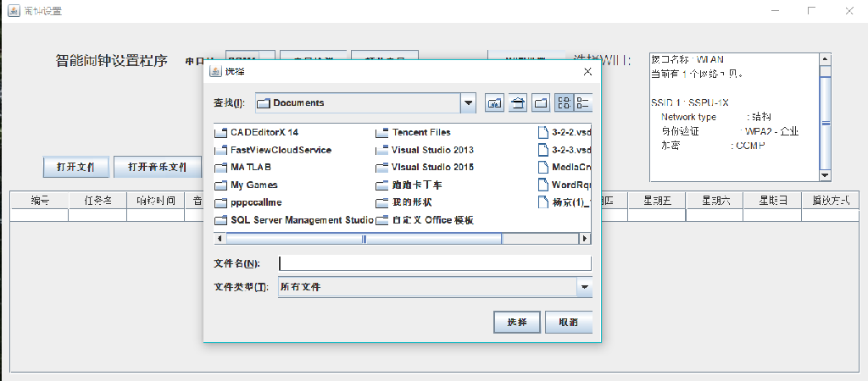Image resolution: width=868 pixels, height=381 pixels.
Task: Click the 选择 confirm button
Action: 516,322
